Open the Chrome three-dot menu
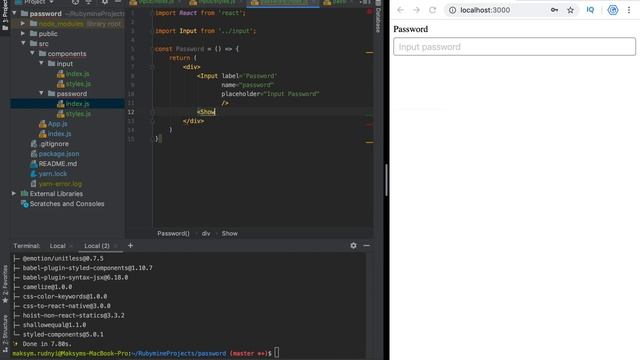Viewport: 640px width, 360px height. click(x=629, y=10)
